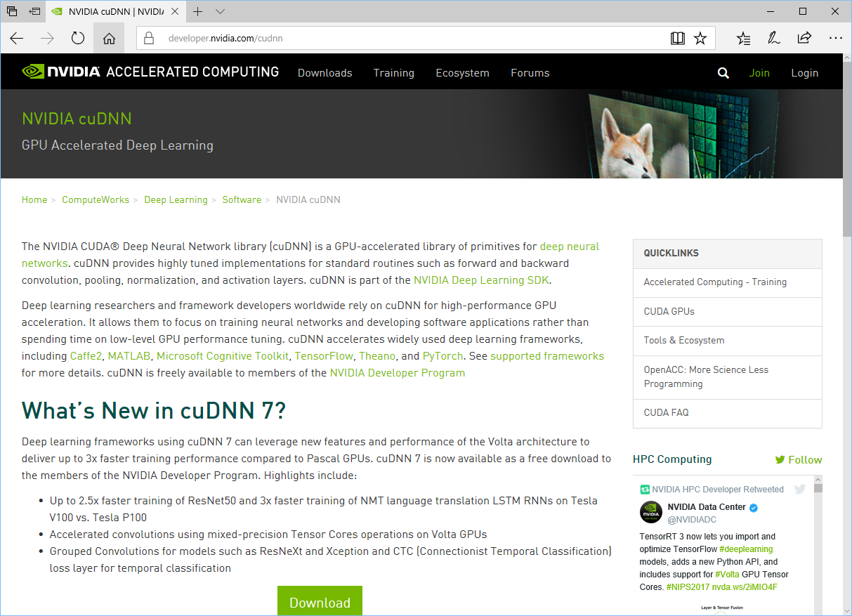The width and height of the screenshot is (852, 616).
Task: Open the CUDA FAQ quicklink
Action: [x=667, y=412]
